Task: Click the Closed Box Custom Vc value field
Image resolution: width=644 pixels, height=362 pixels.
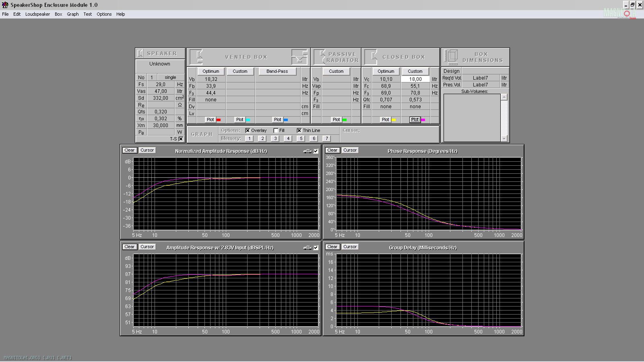Action: (415, 79)
